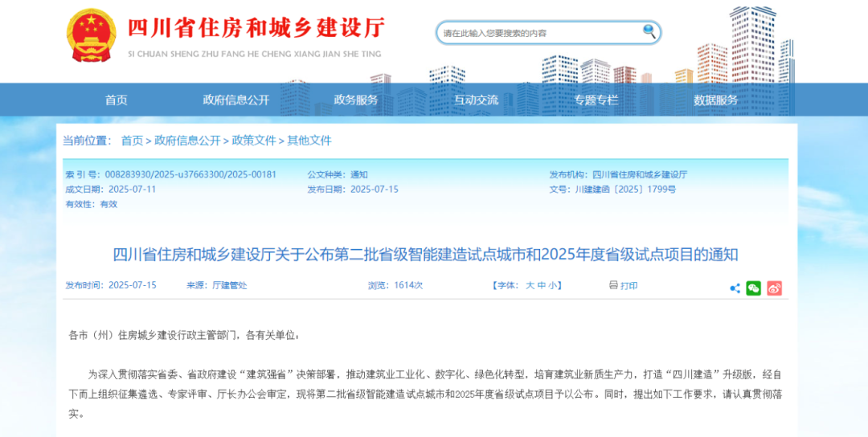Click the notice headline about 智能建造试点城市
This screenshot has width=868, height=437.
click(x=426, y=255)
